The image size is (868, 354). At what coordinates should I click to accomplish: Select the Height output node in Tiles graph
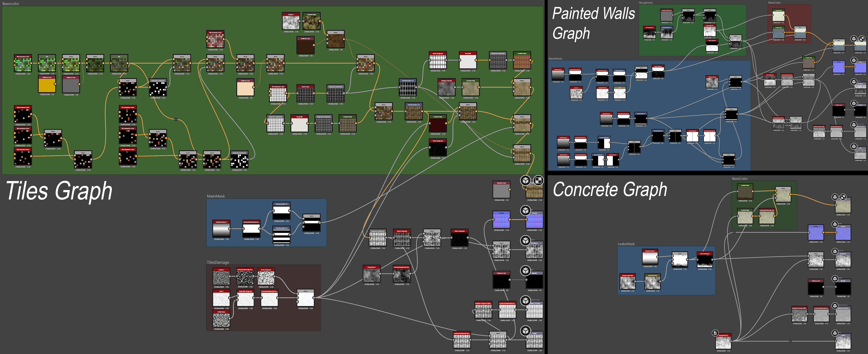(x=534, y=340)
